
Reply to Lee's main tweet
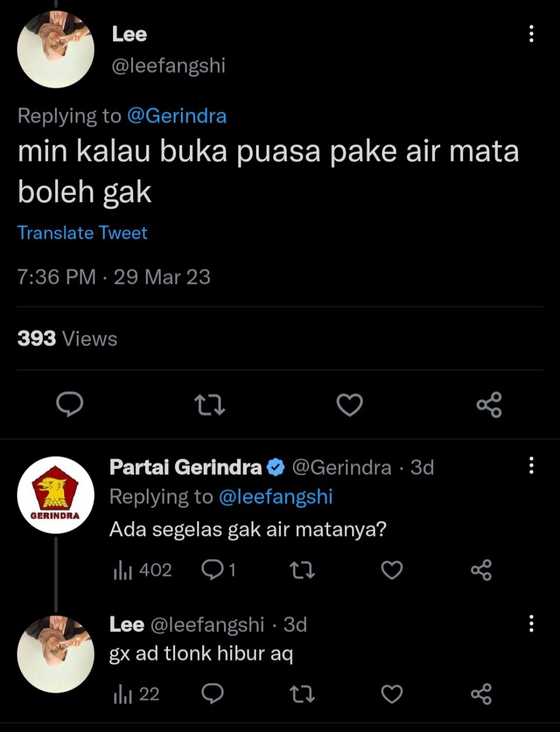click(70, 405)
